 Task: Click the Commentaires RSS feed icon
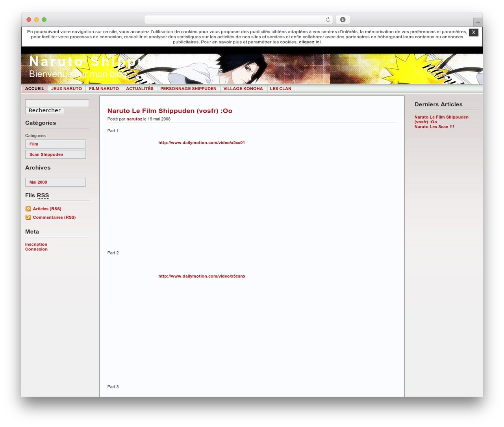(x=28, y=217)
